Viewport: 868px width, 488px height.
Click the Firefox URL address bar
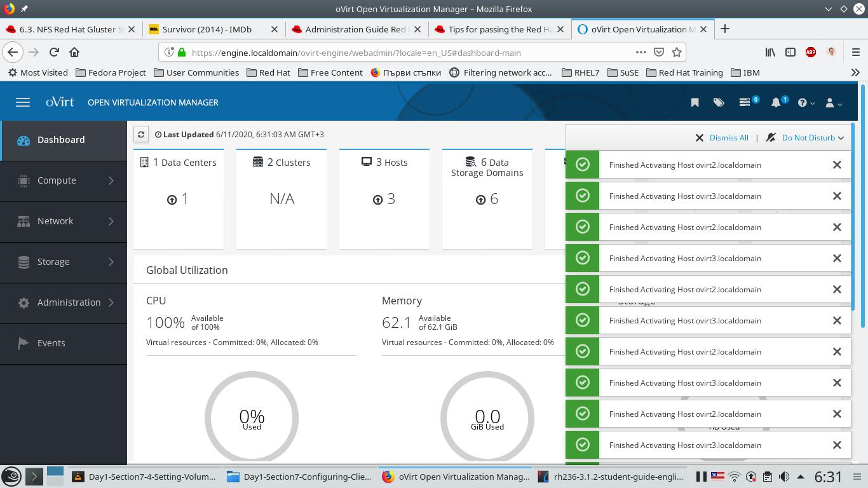pyautogui.click(x=407, y=53)
